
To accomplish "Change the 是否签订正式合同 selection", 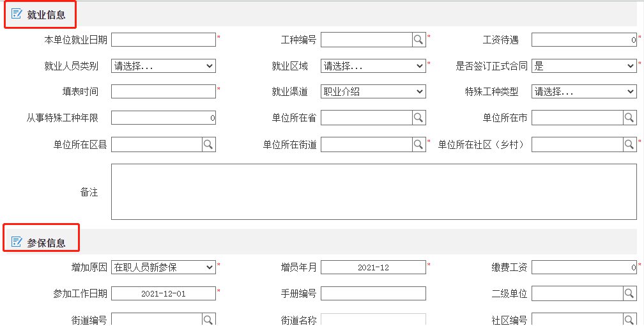I will [583, 66].
